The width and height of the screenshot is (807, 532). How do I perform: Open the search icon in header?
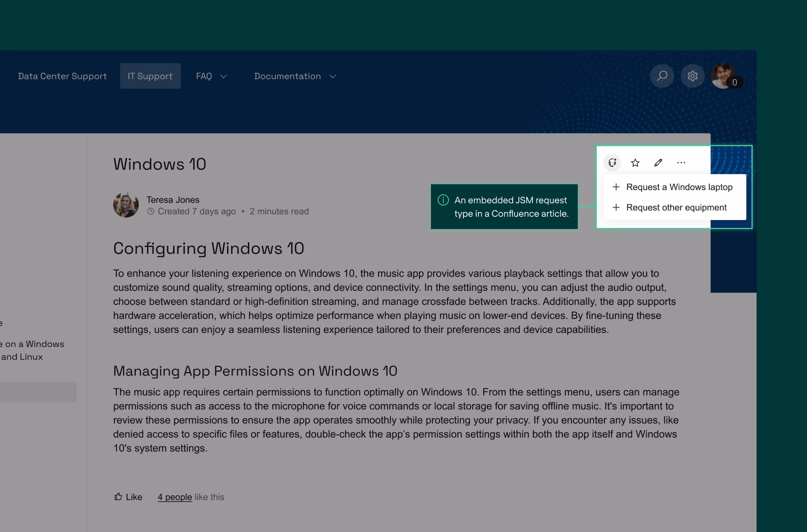(662, 76)
